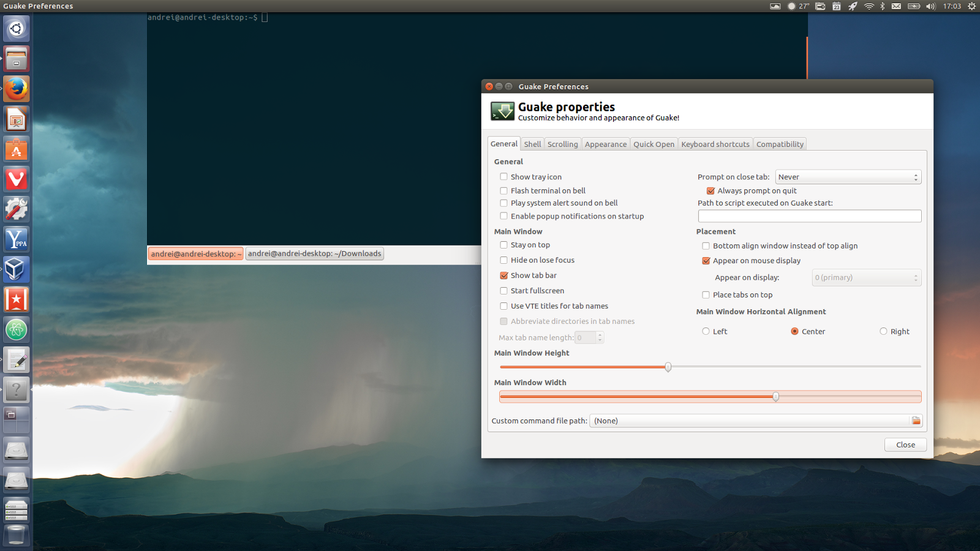Open the Compatibility tab
Image resolution: width=980 pixels, height=551 pixels.
780,144
